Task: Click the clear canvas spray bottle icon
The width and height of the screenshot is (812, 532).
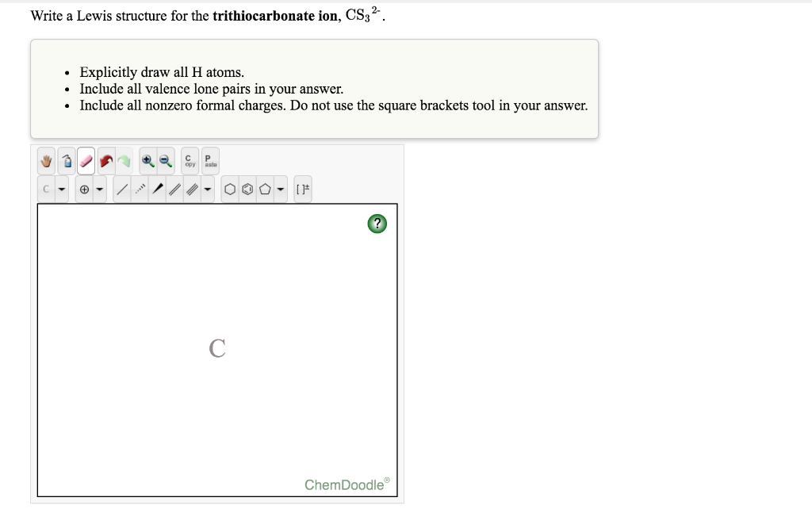Action: pyautogui.click(x=67, y=161)
